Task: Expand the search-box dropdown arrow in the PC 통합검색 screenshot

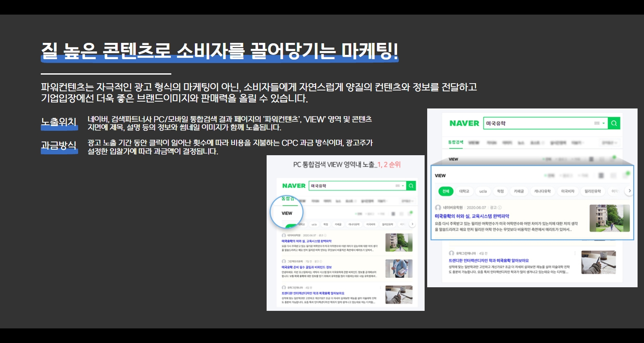Action: 403,186
